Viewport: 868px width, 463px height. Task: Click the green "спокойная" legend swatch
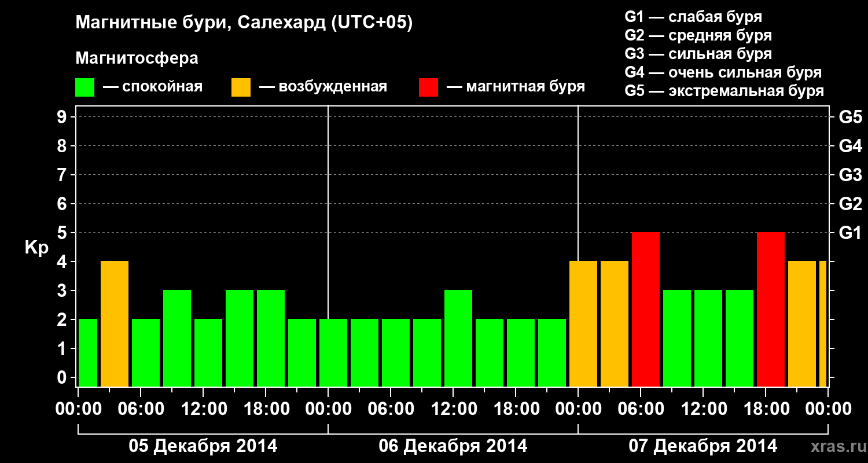click(84, 87)
